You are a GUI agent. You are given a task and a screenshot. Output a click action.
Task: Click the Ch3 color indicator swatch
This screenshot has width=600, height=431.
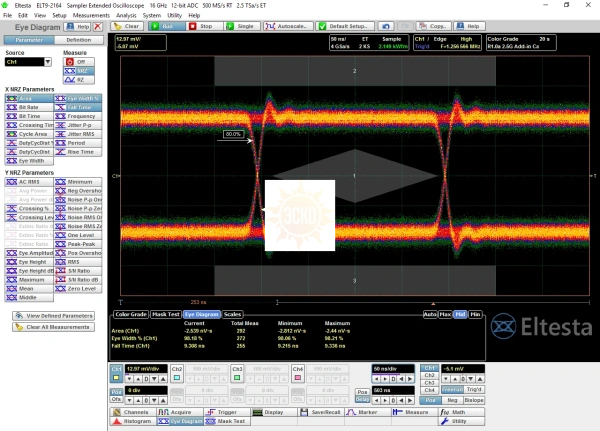click(237, 379)
